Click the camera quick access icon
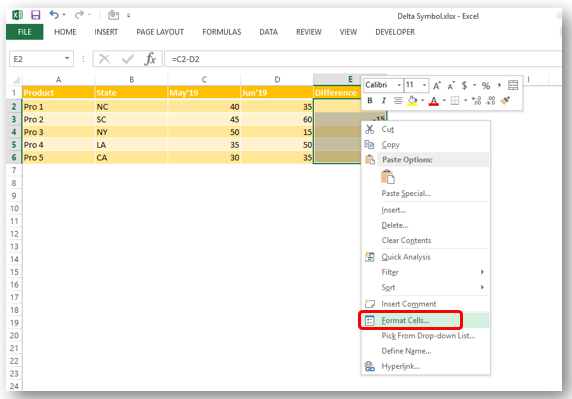This screenshot has width=572, height=399. [113, 15]
